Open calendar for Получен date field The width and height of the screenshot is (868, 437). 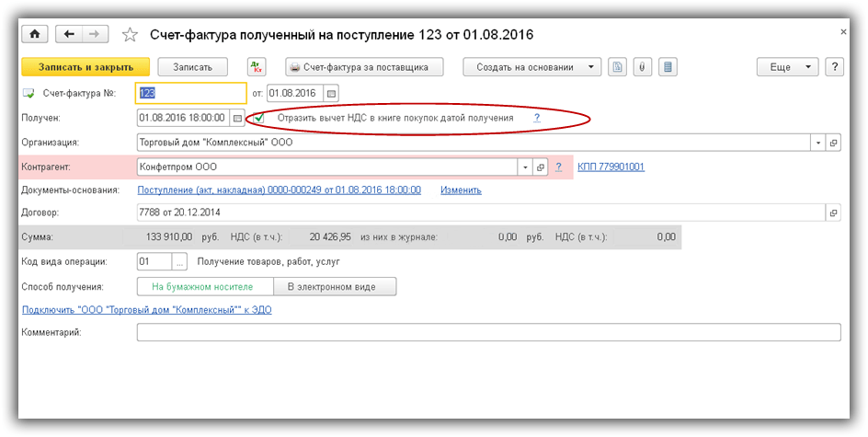[x=237, y=118]
